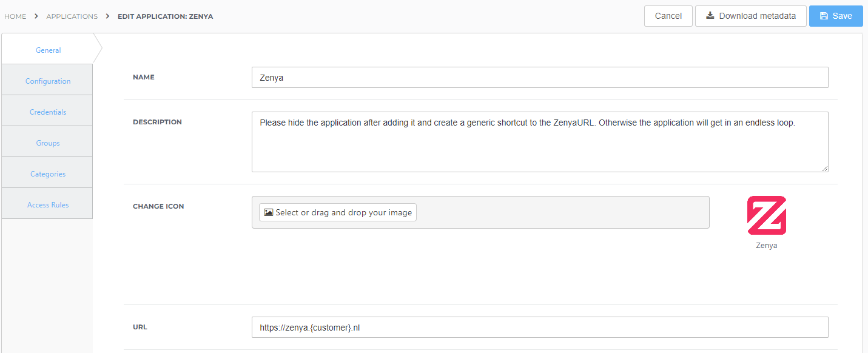868x353 pixels.
Task: Click the CHANGE ICON label
Action: click(158, 206)
